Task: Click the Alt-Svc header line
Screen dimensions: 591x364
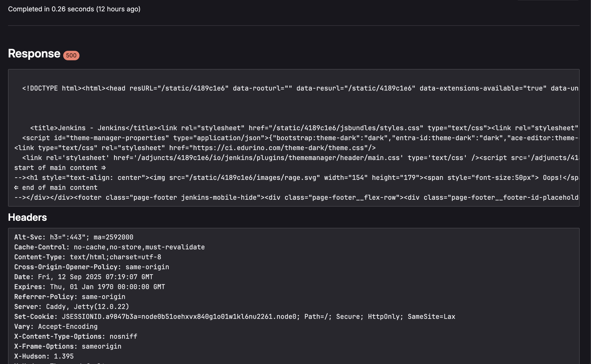Action: (x=74, y=237)
